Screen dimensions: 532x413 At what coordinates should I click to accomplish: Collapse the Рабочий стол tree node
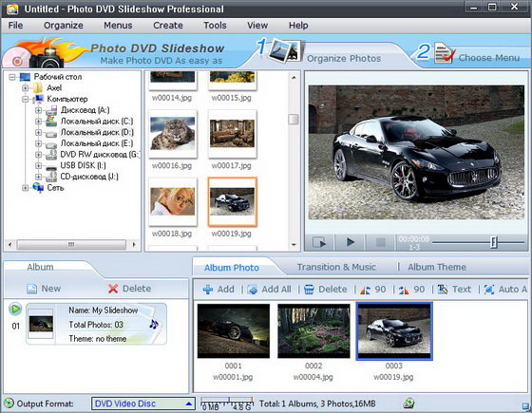pos(12,77)
